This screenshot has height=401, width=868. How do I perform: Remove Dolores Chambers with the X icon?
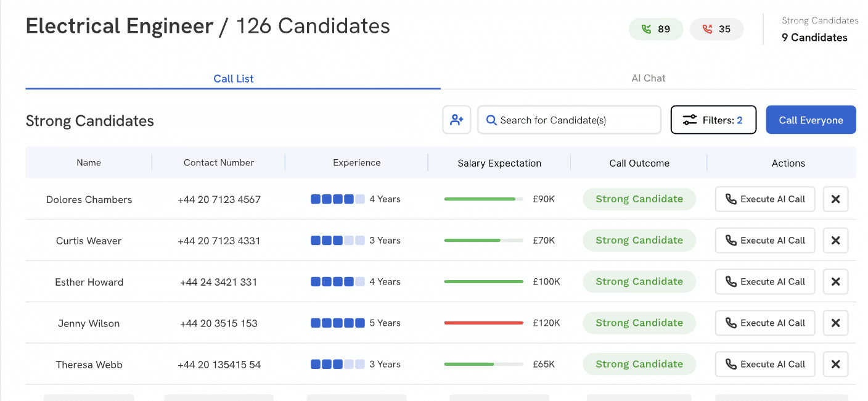coord(836,199)
